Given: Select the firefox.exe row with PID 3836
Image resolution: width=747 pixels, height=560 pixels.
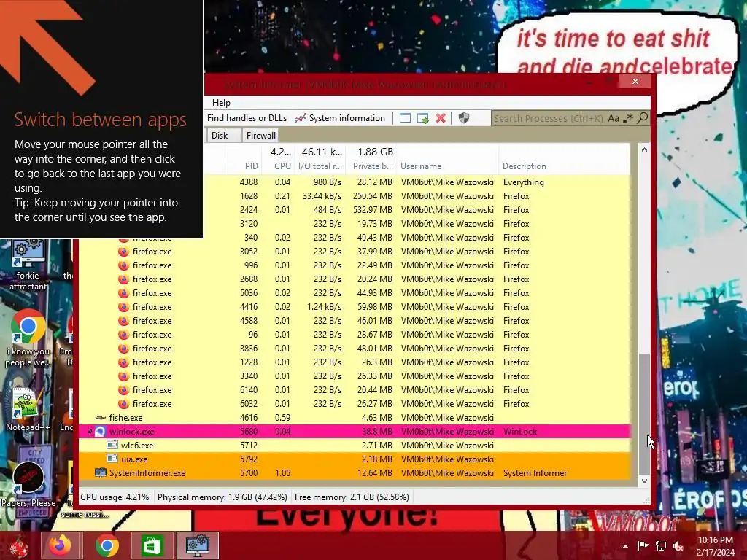Looking at the screenshot, I should [355, 349].
